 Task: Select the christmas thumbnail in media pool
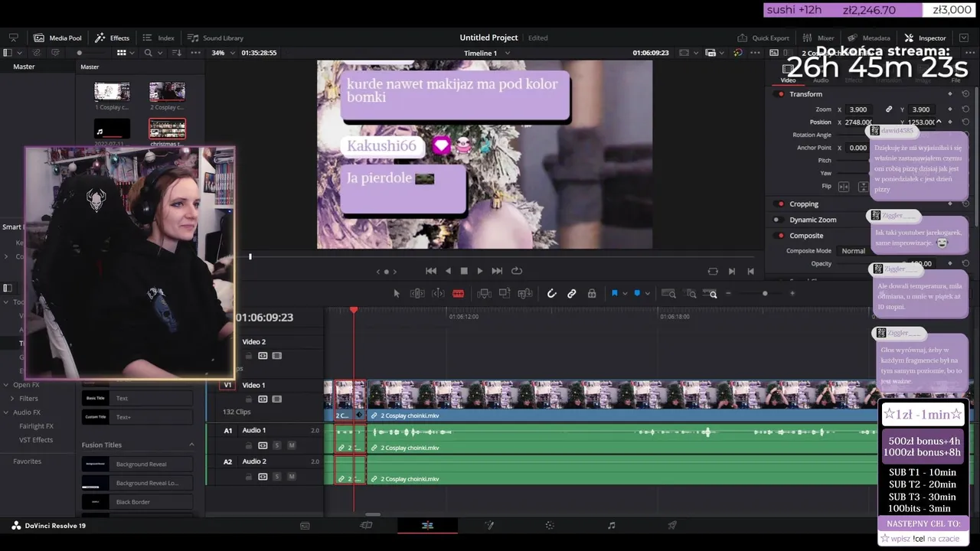click(x=167, y=129)
